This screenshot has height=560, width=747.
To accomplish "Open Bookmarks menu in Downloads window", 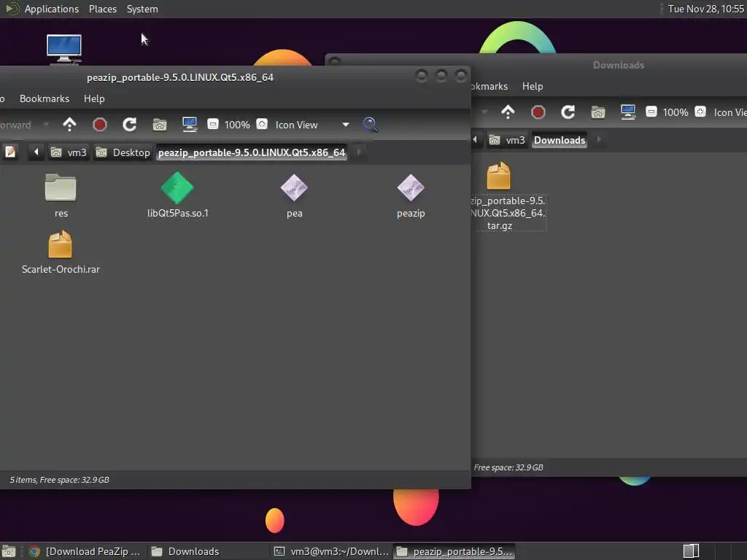I will (x=489, y=86).
